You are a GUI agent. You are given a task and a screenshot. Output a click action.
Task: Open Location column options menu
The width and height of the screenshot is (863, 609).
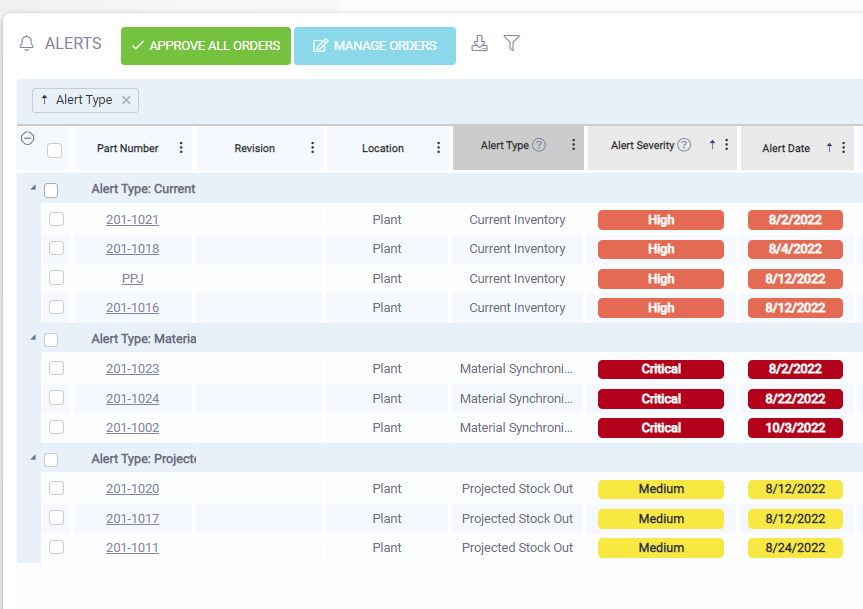[x=439, y=147]
